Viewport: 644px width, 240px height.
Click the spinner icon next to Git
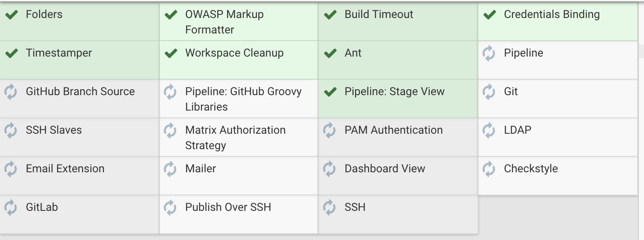pos(489,92)
